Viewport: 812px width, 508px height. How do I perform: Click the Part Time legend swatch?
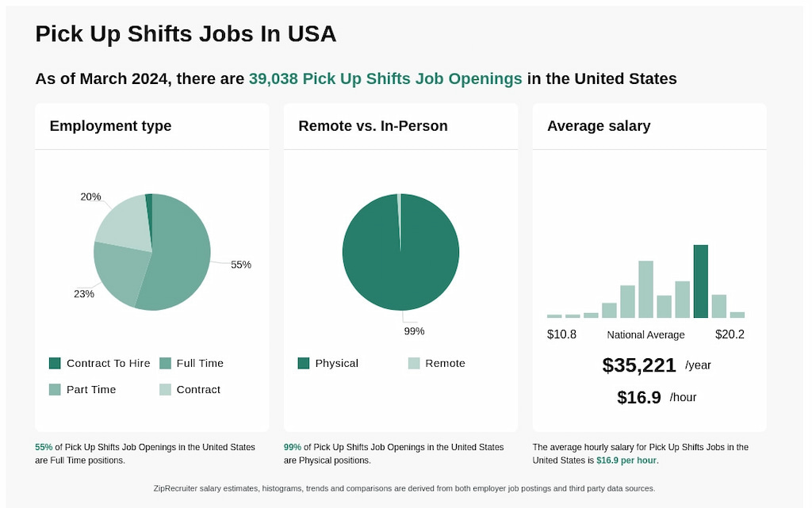click(55, 389)
